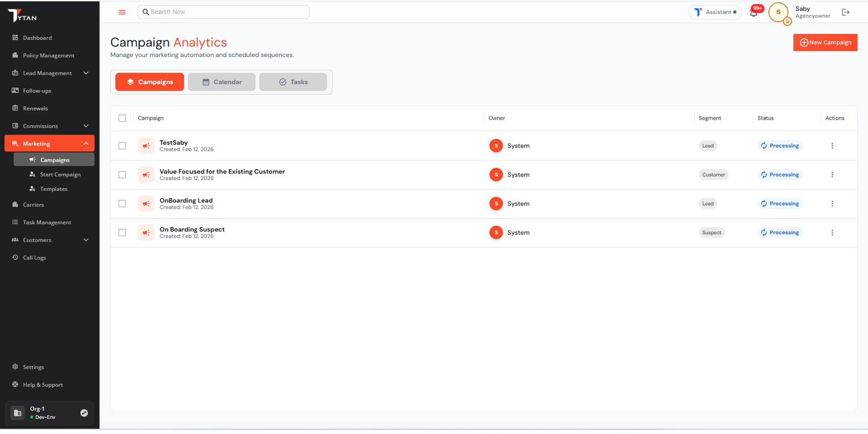Open Value Focused for the Existing Customer campaign
The image size is (868, 434).
pos(222,172)
